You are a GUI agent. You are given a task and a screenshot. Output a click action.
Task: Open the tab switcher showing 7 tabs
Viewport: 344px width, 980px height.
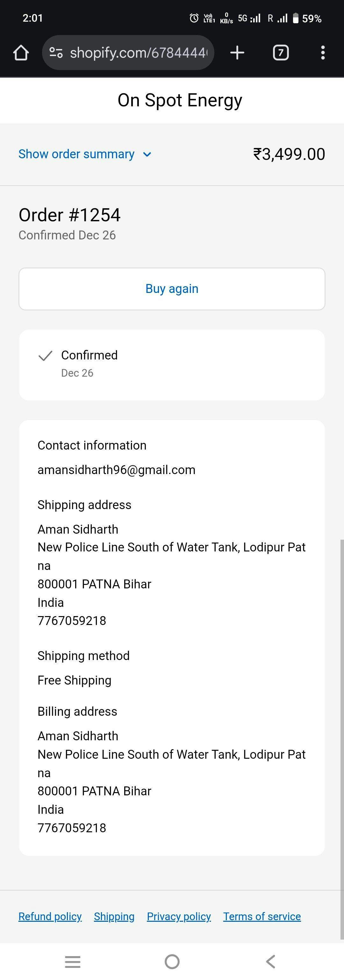[281, 53]
